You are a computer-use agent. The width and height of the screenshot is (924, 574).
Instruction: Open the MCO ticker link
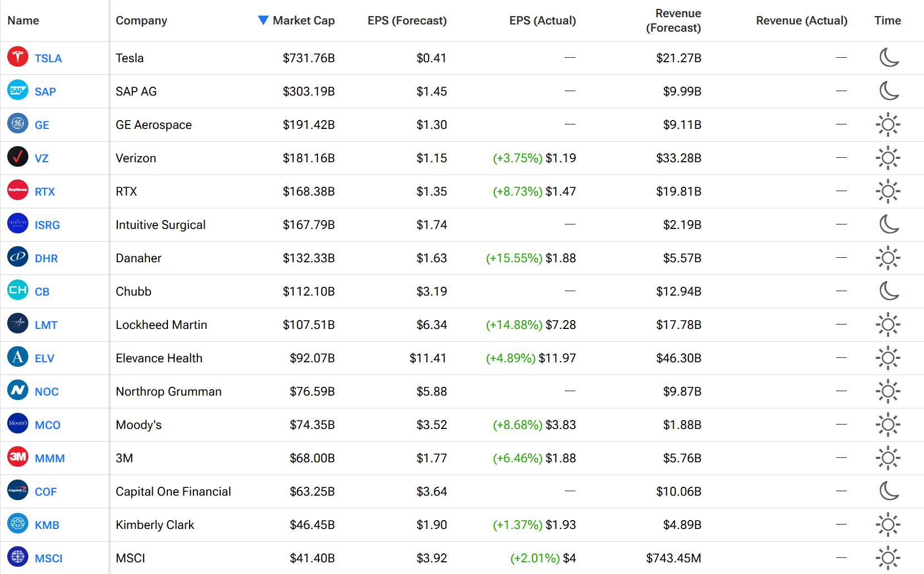coord(47,425)
